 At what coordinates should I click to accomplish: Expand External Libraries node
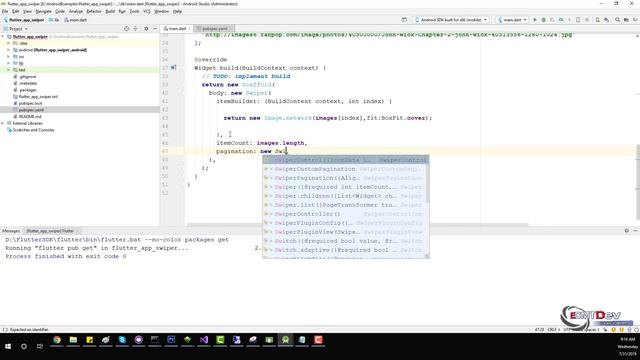coord(3,123)
